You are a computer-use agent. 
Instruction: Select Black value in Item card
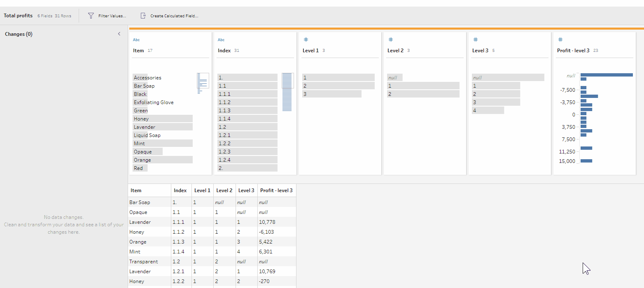click(x=163, y=94)
